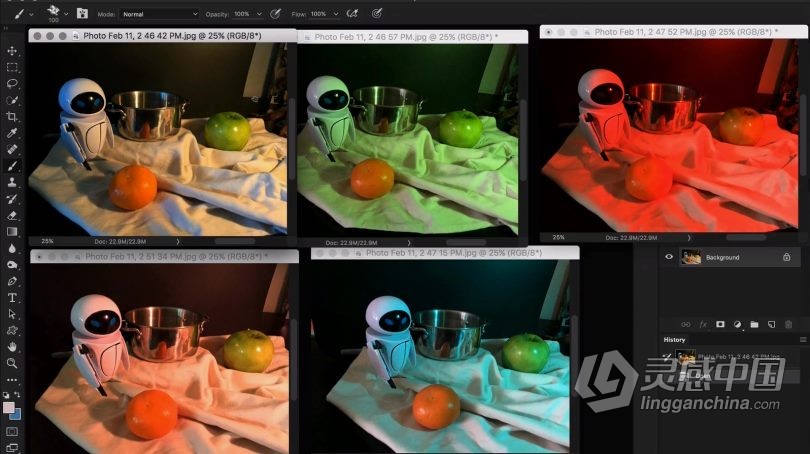Swap foreground and background colors

click(17, 395)
